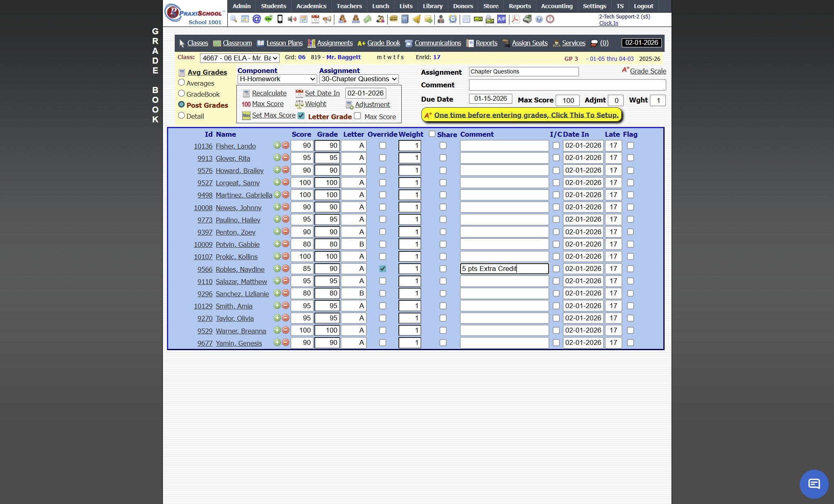834x504 pixels.
Task: Click the Recalculate link
Action: 269,93
